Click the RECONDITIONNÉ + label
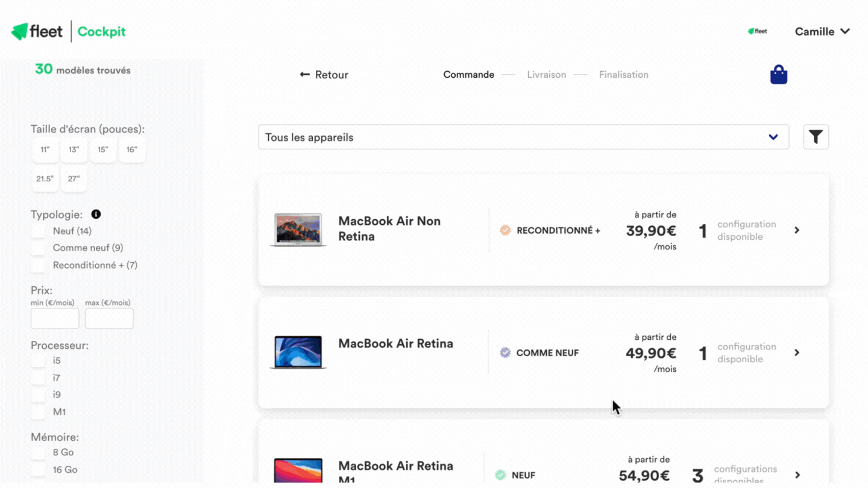 pos(558,230)
